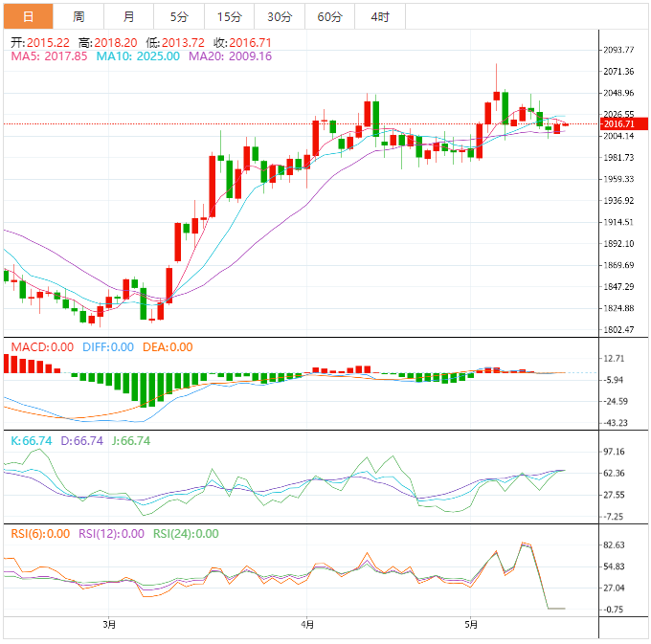Show the 30分 interval chart
651x644 pixels.
(280, 16)
